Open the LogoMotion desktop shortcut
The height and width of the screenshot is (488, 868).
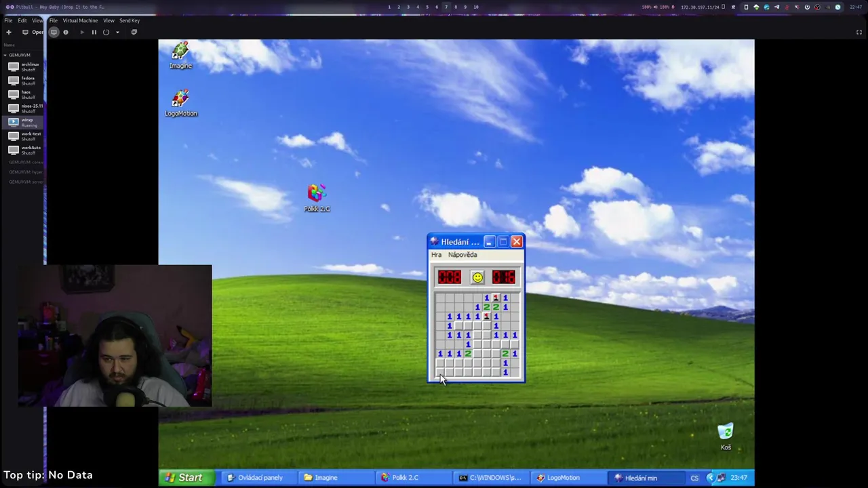(181, 103)
